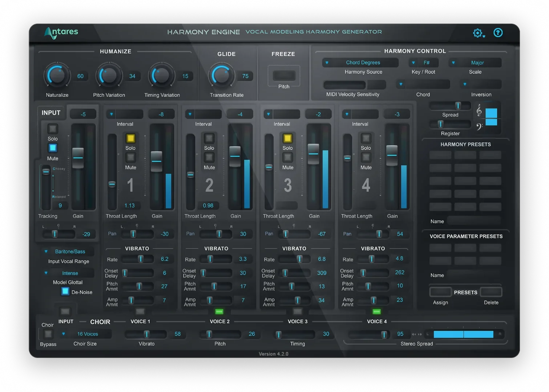Unmute the Input channel

tap(53, 148)
